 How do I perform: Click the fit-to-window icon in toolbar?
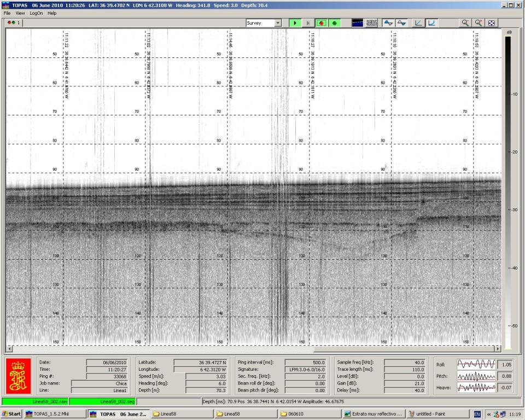pyautogui.click(x=492, y=23)
